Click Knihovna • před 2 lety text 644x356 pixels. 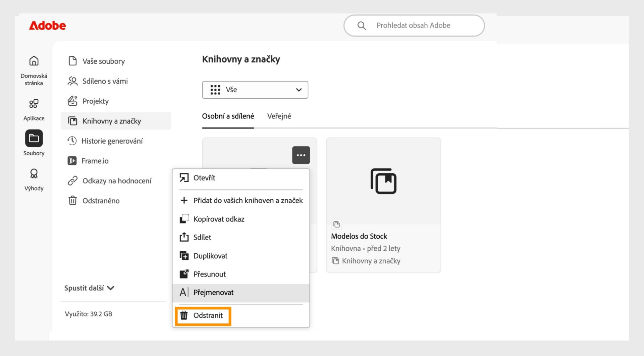click(x=366, y=248)
